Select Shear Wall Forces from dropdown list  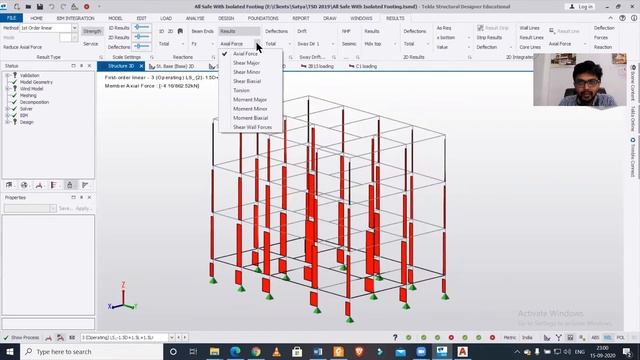click(x=252, y=127)
